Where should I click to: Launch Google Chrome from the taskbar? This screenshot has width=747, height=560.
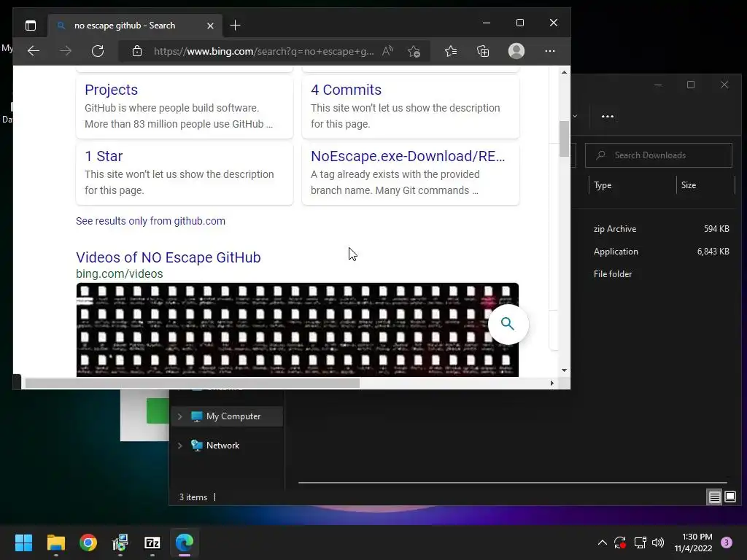[x=88, y=542]
